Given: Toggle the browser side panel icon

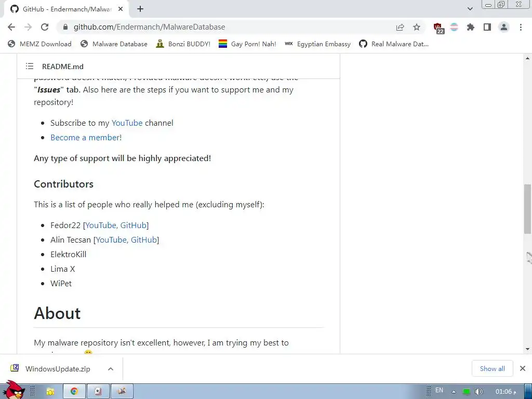Looking at the screenshot, I should pos(487,27).
